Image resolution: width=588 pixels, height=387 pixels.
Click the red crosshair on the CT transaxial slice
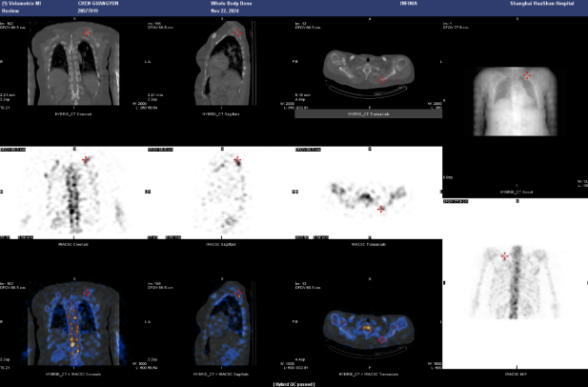tap(382, 79)
